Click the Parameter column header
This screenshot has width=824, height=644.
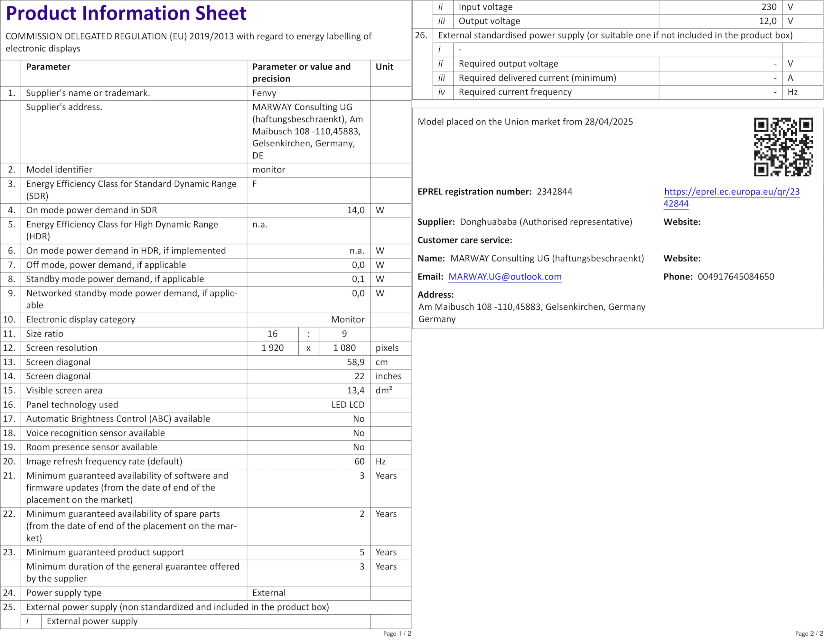pos(48,67)
